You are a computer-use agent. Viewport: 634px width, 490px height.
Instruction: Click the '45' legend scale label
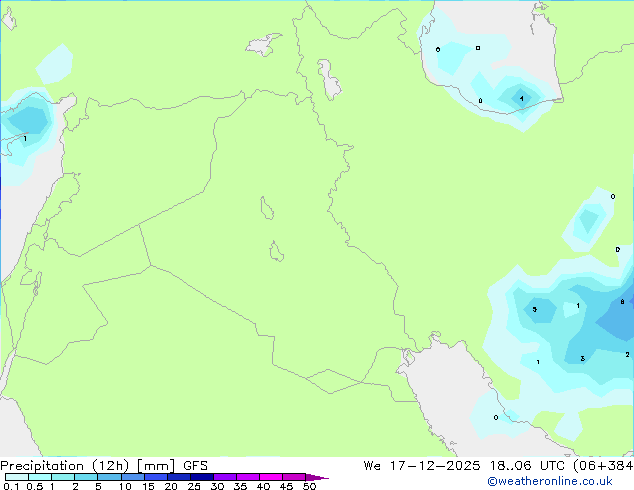[x=286, y=486]
